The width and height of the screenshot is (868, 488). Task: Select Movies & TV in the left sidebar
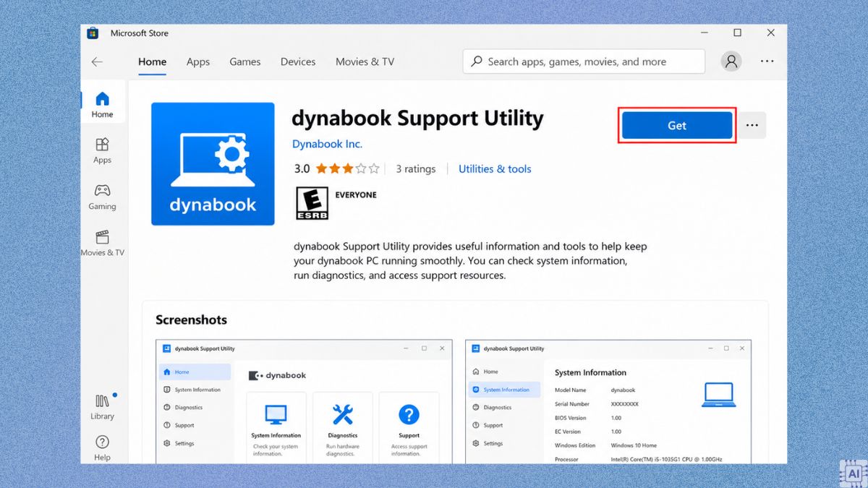[x=102, y=244]
